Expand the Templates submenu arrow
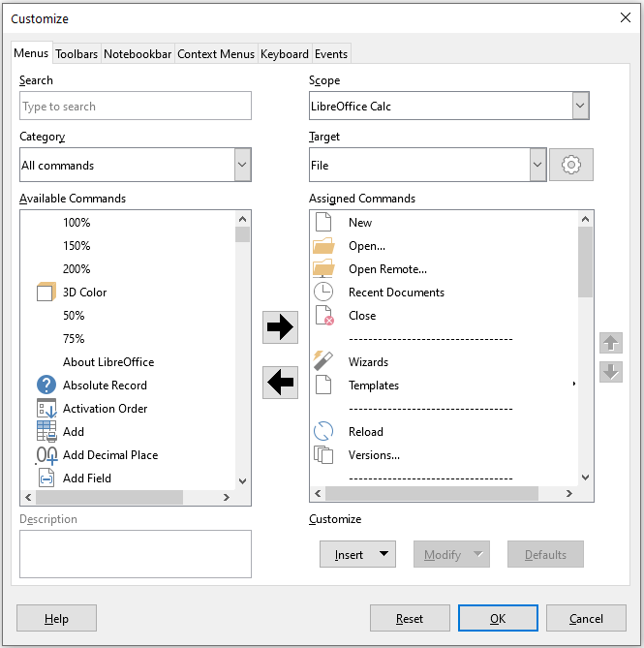 (x=573, y=384)
